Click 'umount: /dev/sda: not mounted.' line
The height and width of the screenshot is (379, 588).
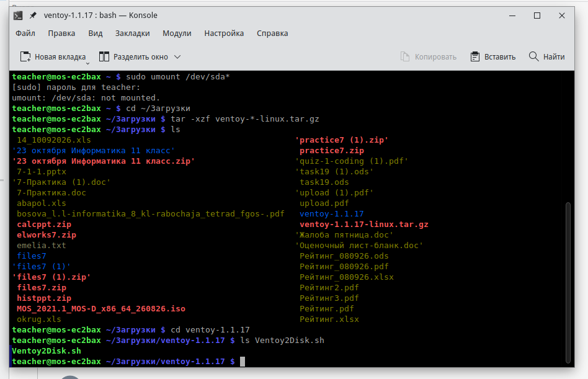[x=86, y=98]
